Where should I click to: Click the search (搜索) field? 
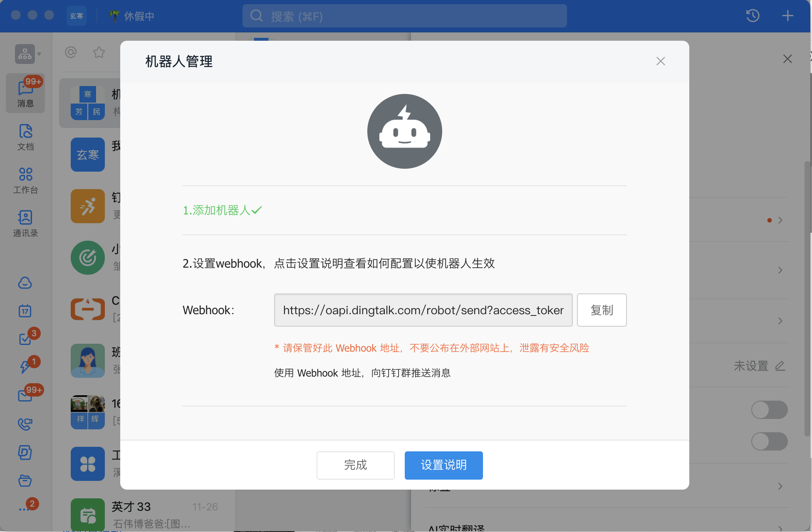tap(404, 16)
